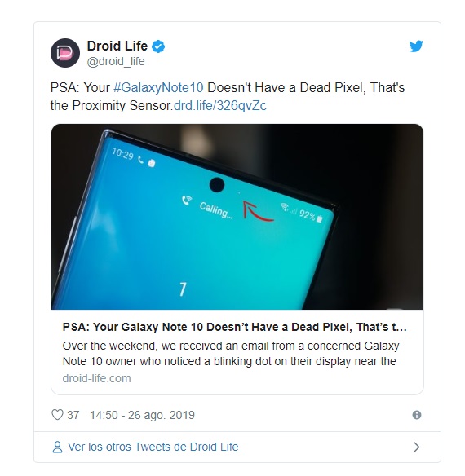The width and height of the screenshot is (465, 476).
Task: Expand the chevron arrow at the bottom right
Action: coord(417,447)
